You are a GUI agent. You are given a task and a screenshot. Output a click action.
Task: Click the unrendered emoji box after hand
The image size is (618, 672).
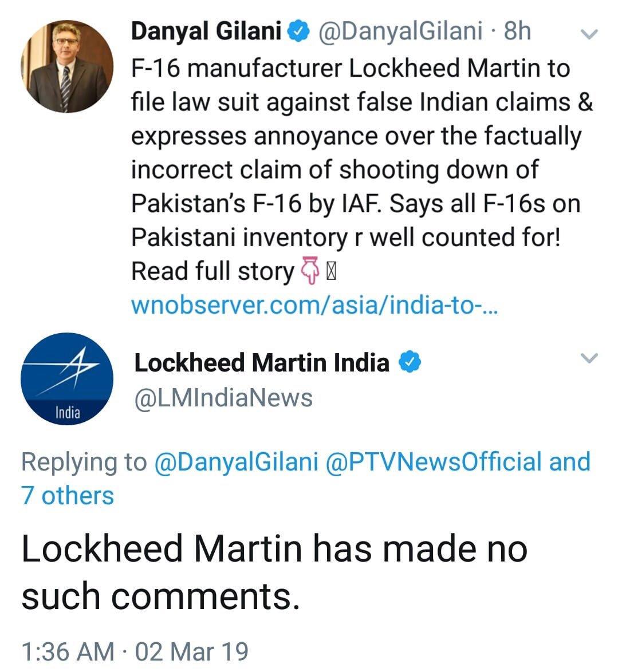point(331,272)
